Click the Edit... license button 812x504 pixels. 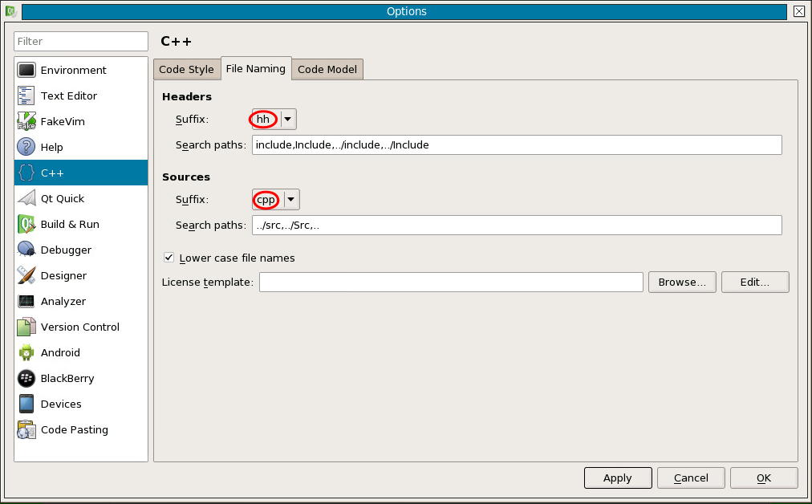[755, 282]
